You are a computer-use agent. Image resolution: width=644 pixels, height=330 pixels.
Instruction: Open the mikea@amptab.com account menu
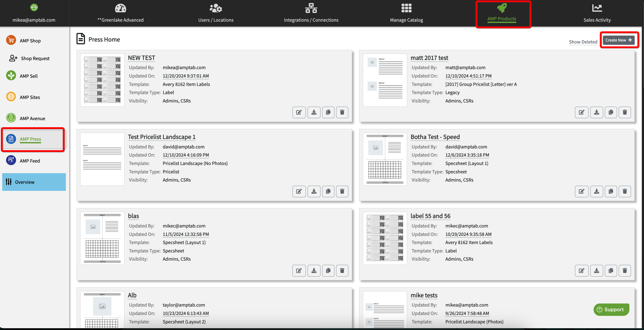(34, 13)
